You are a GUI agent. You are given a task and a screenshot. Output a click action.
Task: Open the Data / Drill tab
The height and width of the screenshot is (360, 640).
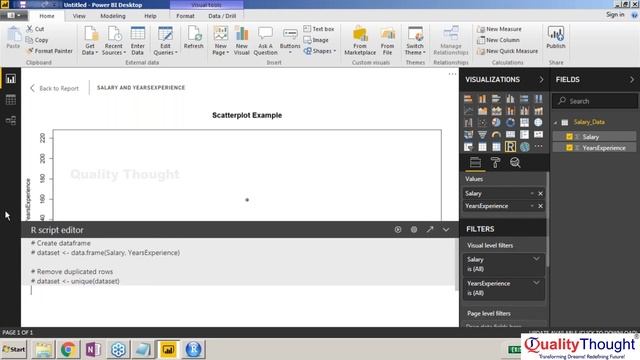pyautogui.click(x=222, y=16)
